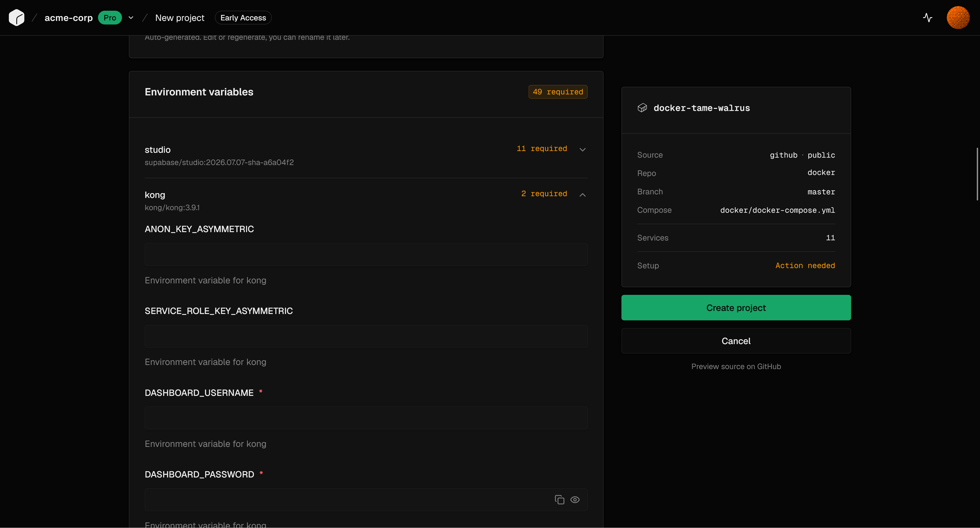Click the New project breadcrumb
Viewport: 980px width, 528px height.
[x=180, y=18]
